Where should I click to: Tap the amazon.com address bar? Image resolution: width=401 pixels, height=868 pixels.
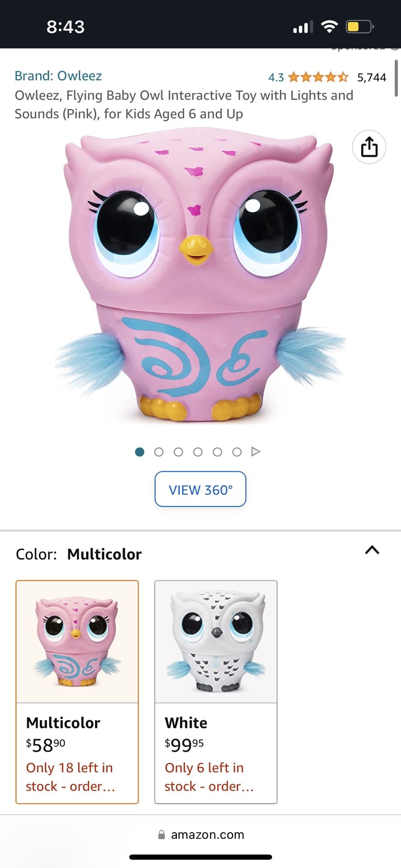pyautogui.click(x=207, y=835)
